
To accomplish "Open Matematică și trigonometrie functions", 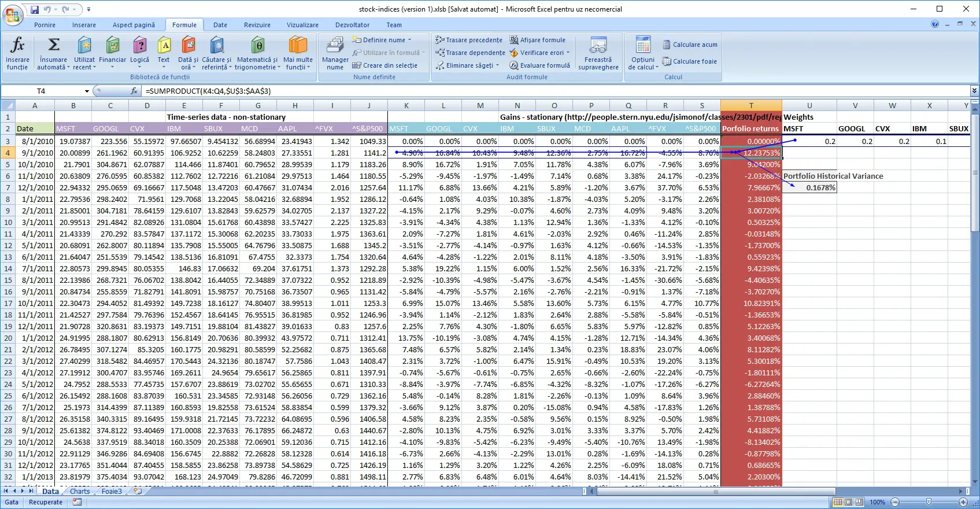I will pos(257,53).
